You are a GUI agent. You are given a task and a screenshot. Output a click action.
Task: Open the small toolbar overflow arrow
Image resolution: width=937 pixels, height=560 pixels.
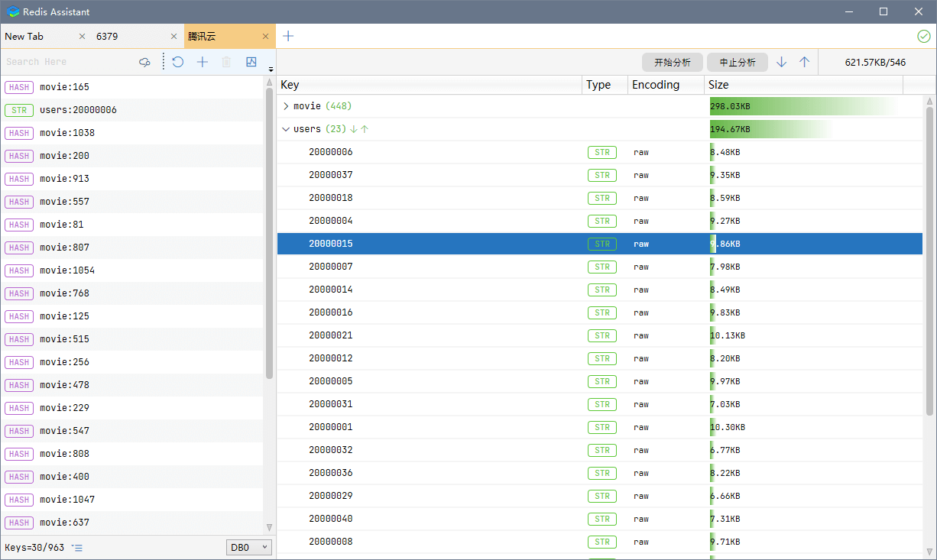[x=271, y=70]
